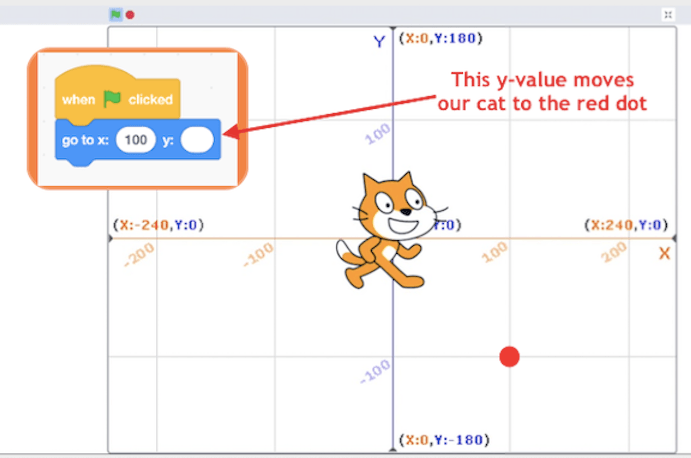Click the red dot on the stage
Viewport: 691px width, 458px height.
point(509,356)
